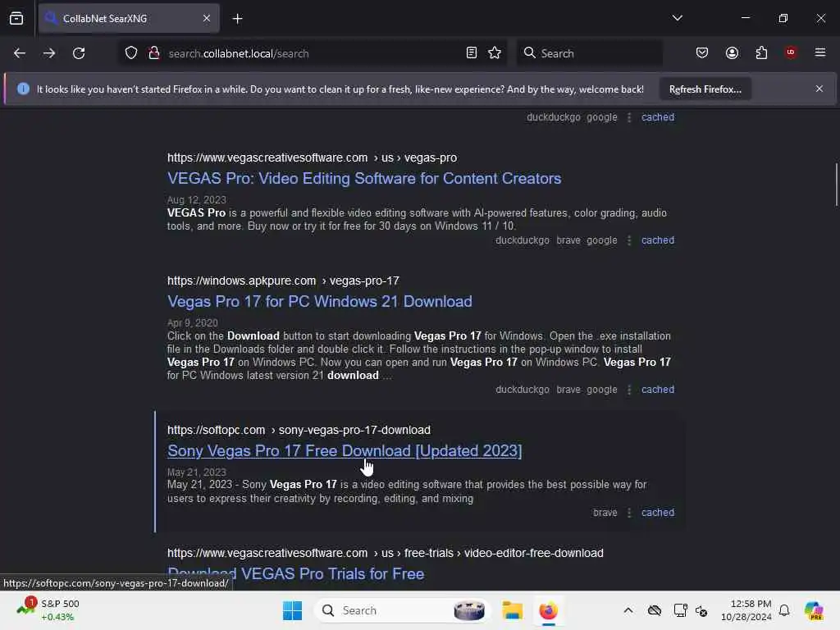
Task: Click the Firefox taskbar icon
Action: (548, 610)
